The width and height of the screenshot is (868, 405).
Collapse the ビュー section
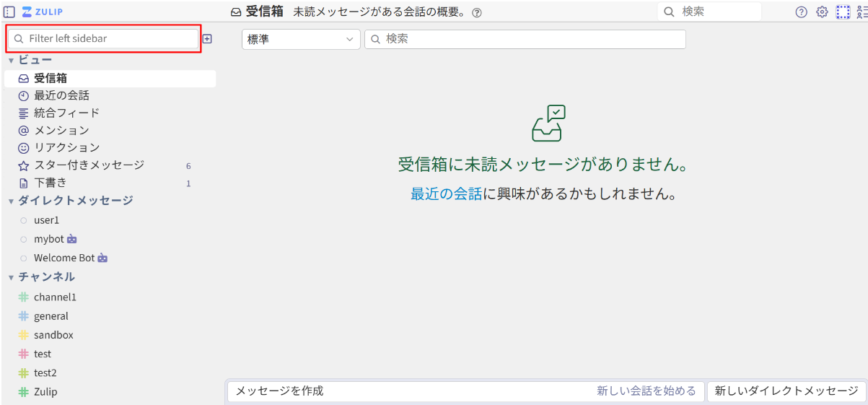(11, 61)
